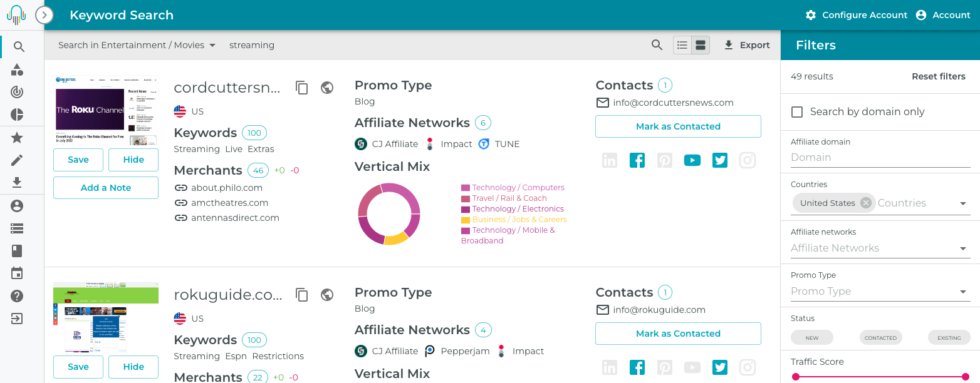Click the streaming keyword search field
Screen dimensions: 980x383
coord(252,45)
